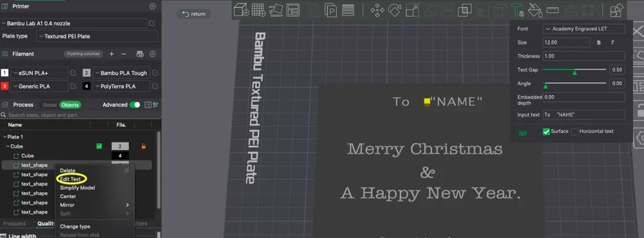The image size is (644, 238).
Task: Open the Bambu PLA Tough filament dropdown
Action: (x=121, y=73)
